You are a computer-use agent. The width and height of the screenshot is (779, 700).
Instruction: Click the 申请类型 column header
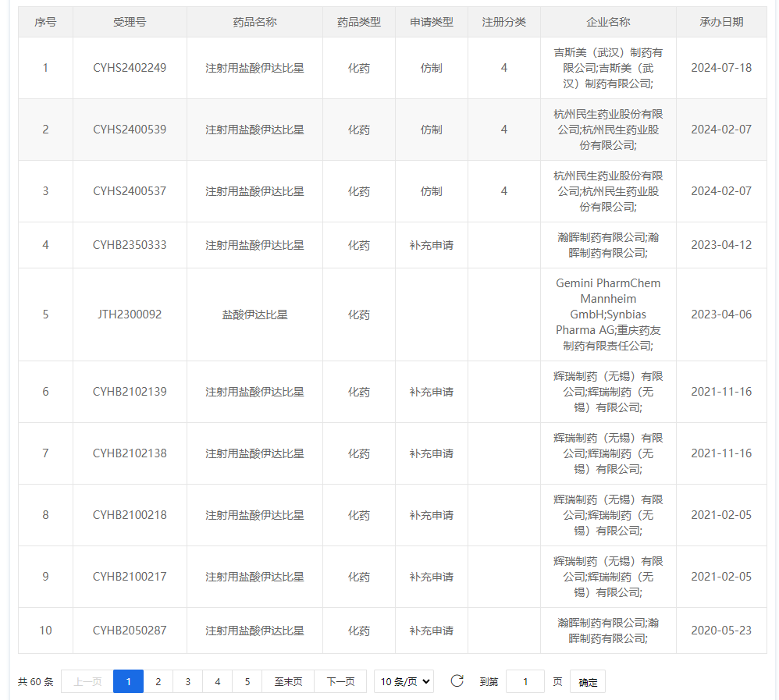pyautogui.click(x=431, y=22)
